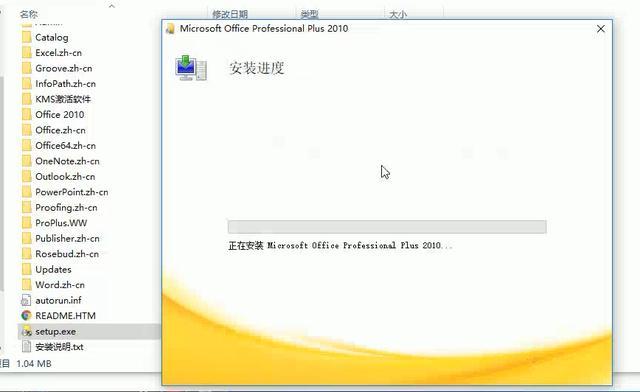This screenshot has width=640, height=392.
Task: Select the PowerPoint.zh-cn folder icon
Action: (x=27, y=192)
